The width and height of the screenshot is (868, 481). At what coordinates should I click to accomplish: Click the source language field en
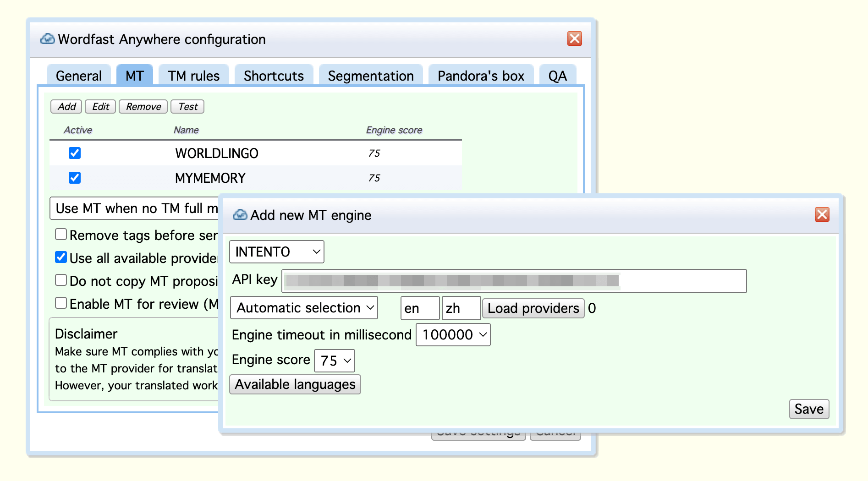pyautogui.click(x=420, y=308)
